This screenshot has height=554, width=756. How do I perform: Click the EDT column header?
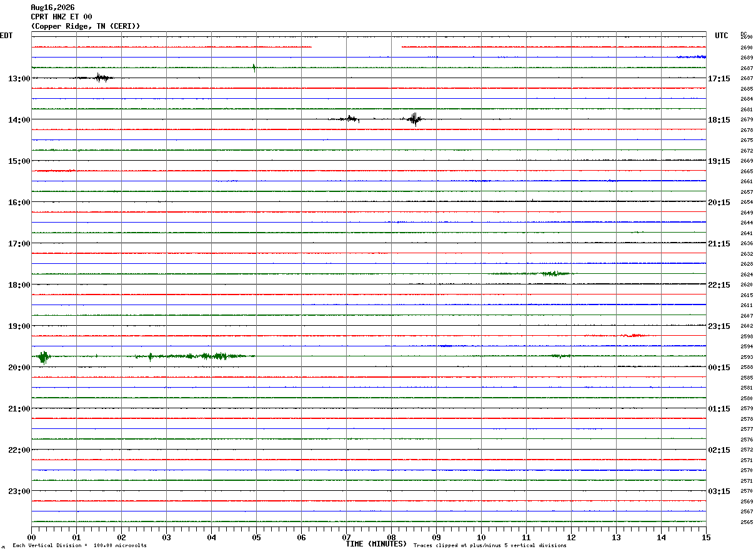pos(6,36)
